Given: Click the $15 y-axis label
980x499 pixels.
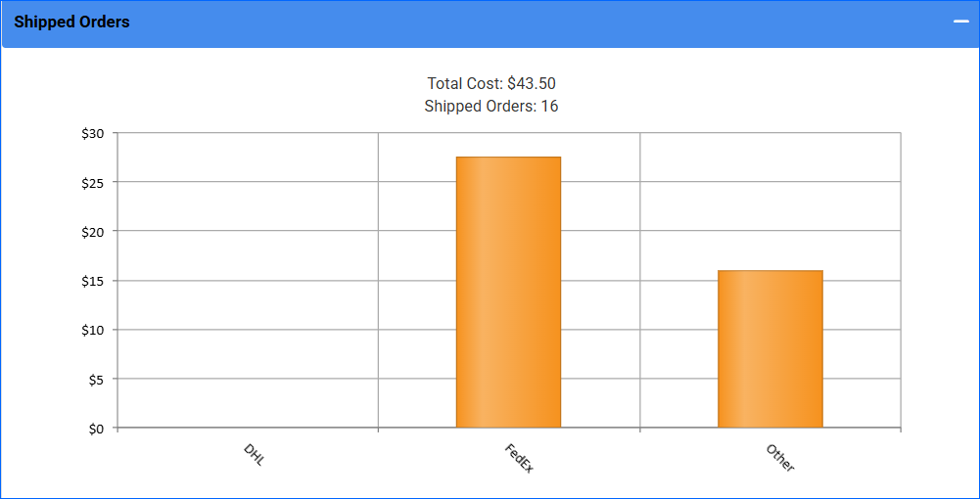Looking at the screenshot, I should coord(93,281).
